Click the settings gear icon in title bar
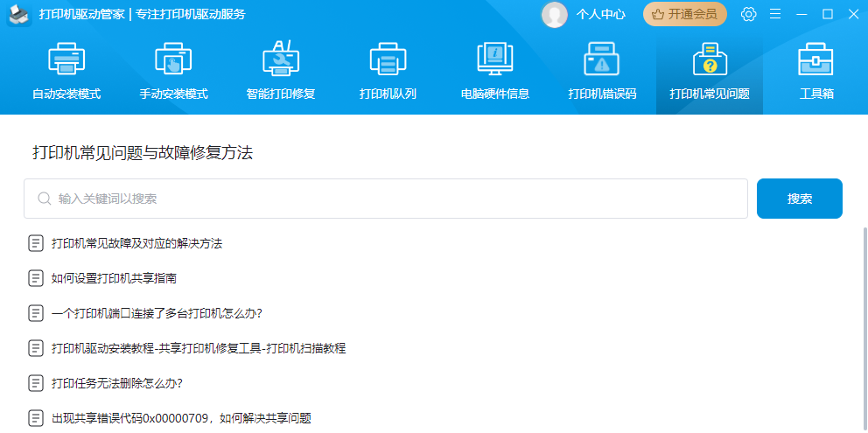The height and width of the screenshot is (433, 868). (x=748, y=14)
